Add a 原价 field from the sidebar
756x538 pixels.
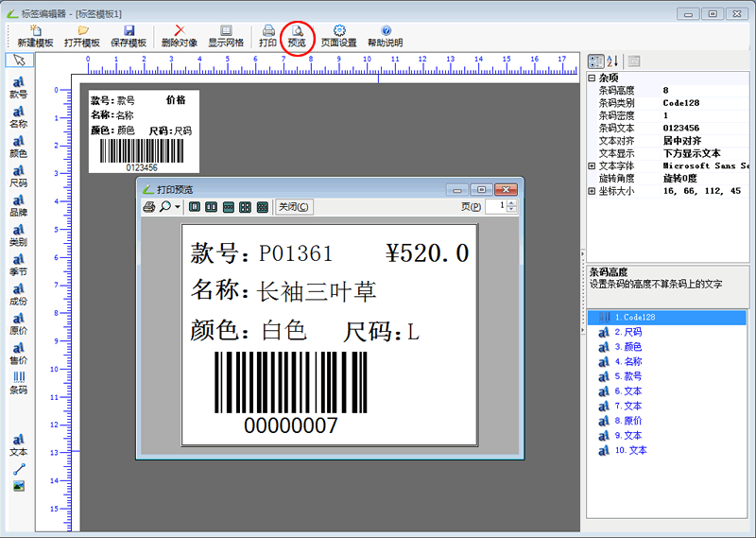(x=18, y=324)
